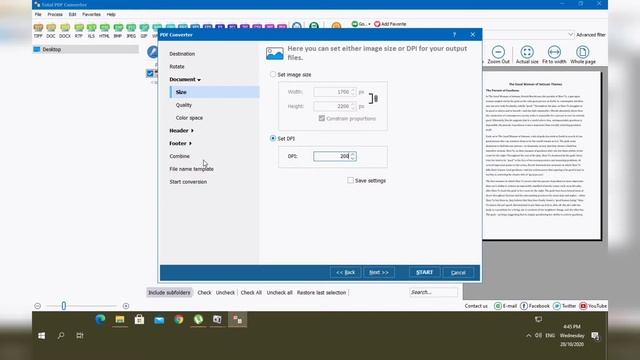Click the START button
The width and height of the screenshot is (640, 360).
pyautogui.click(x=424, y=272)
